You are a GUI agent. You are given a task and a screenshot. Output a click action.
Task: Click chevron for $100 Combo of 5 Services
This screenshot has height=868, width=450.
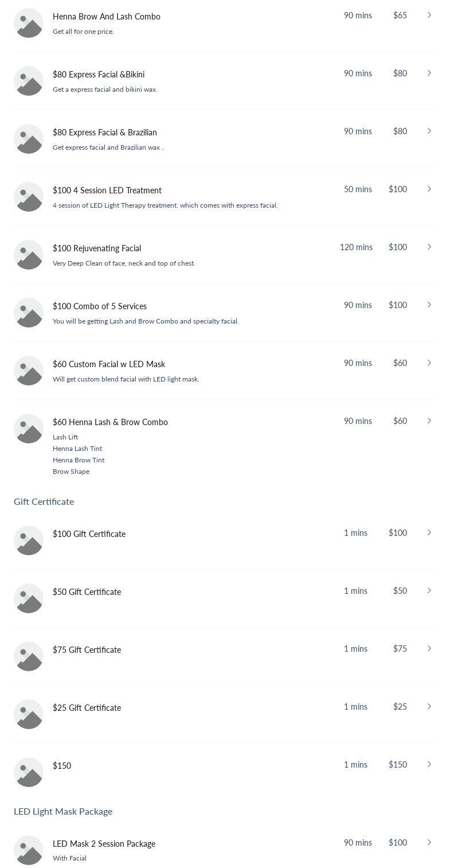(x=429, y=305)
